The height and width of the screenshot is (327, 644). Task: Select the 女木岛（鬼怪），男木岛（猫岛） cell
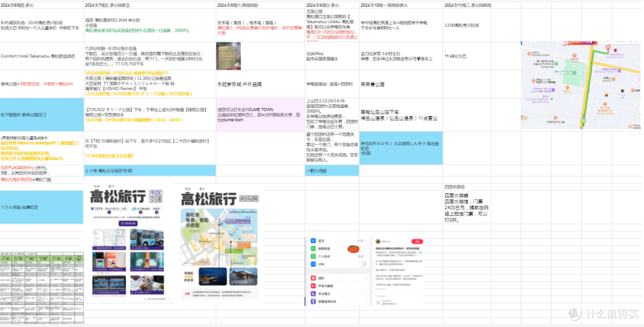(x=261, y=25)
